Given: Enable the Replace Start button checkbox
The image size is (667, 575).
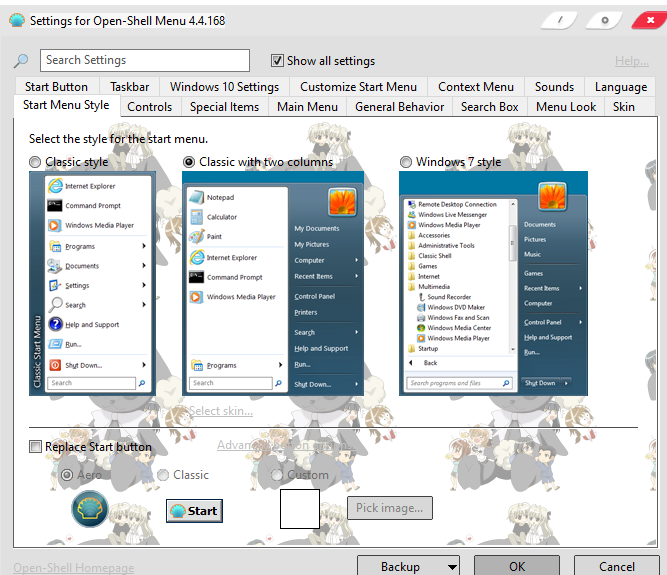Looking at the screenshot, I should (36, 447).
